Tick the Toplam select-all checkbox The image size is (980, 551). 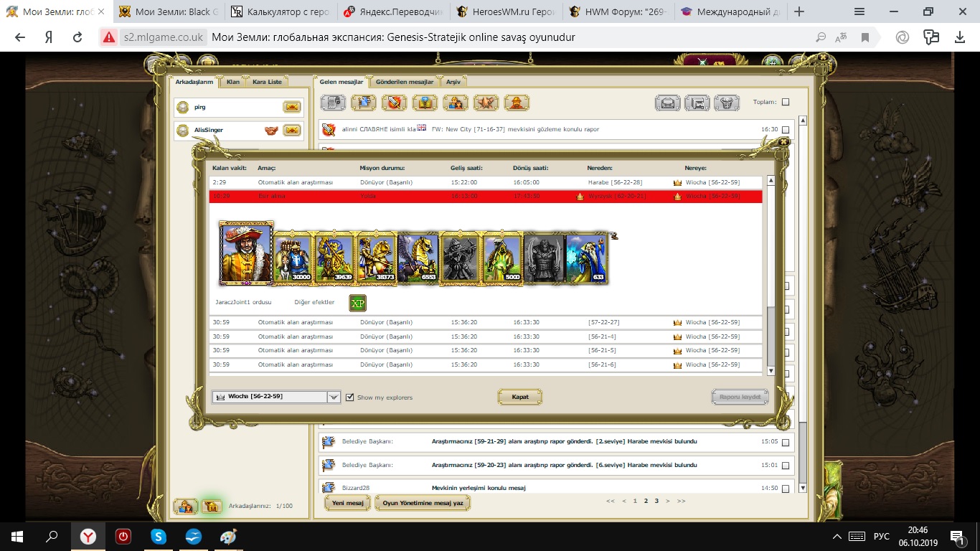coord(786,102)
